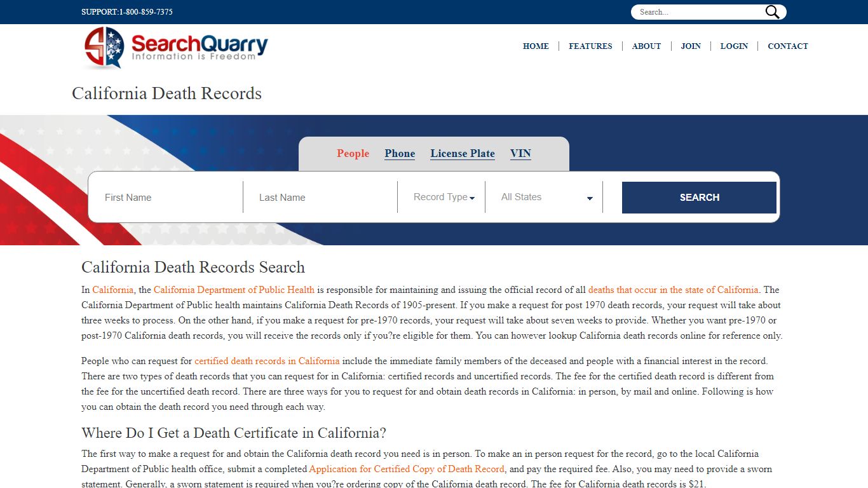Open 'certified death records in California' link
868x488 pixels.
coord(267,361)
